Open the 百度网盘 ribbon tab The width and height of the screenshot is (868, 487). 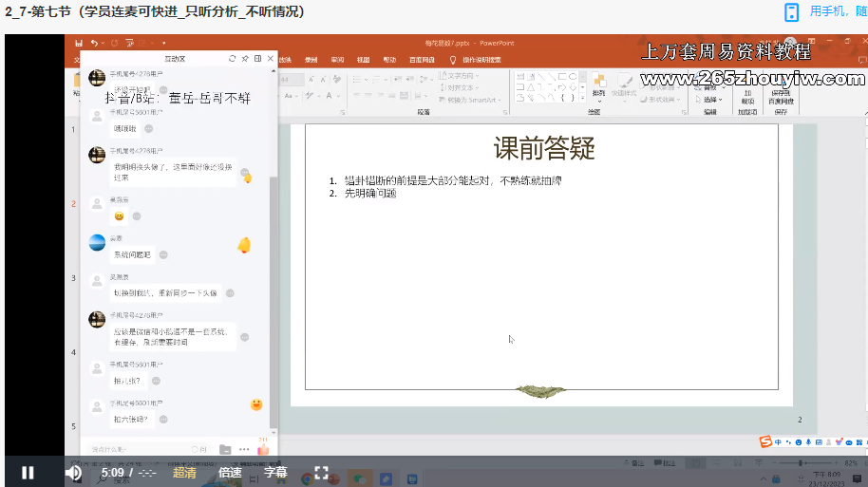422,60
